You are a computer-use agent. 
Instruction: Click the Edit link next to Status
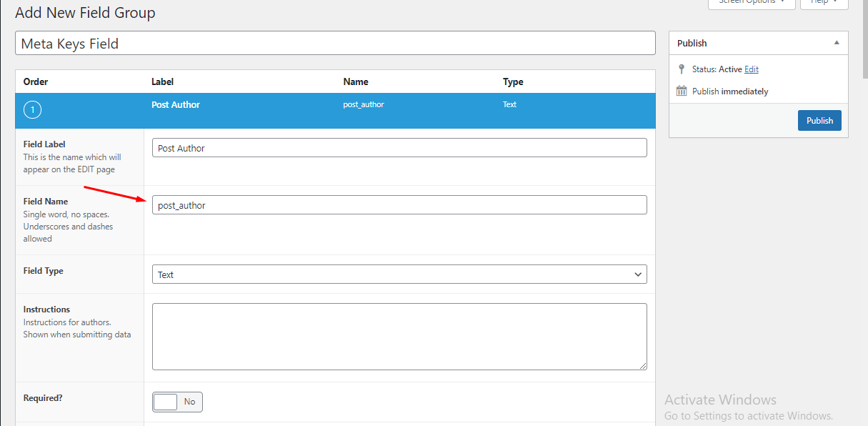(x=752, y=69)
